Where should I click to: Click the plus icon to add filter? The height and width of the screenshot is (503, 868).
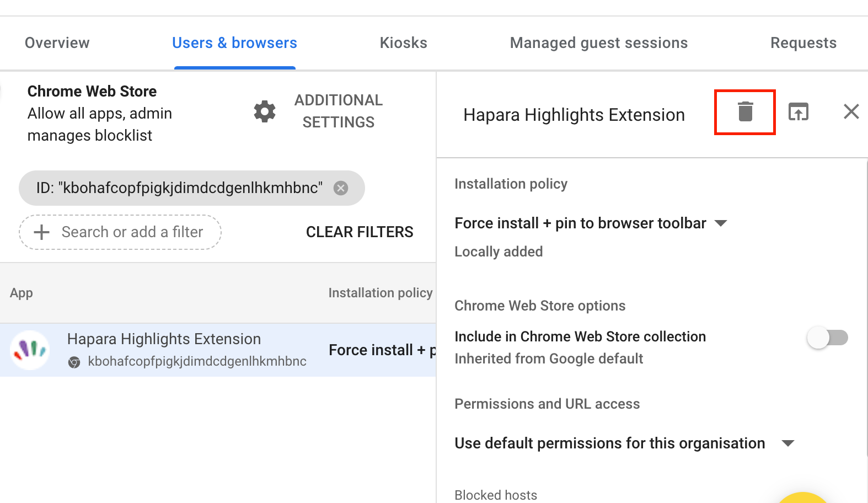[x=42, y=232]
